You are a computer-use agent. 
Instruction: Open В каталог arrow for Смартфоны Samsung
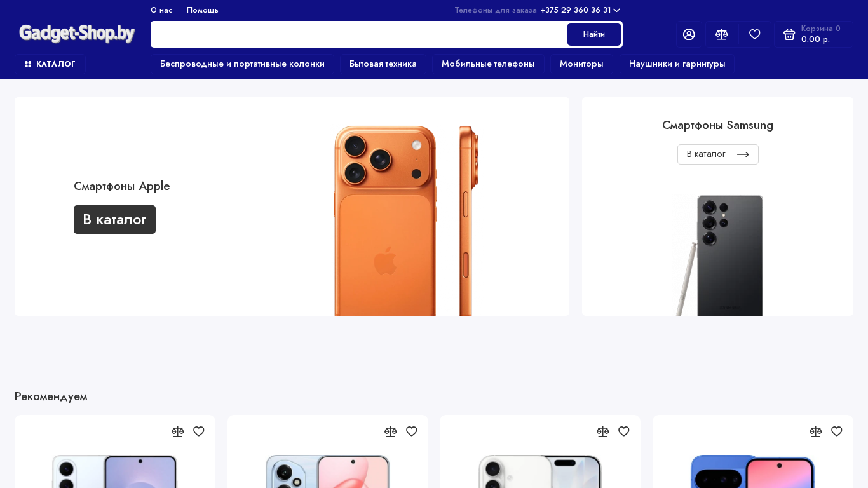[x=717, y=154]
